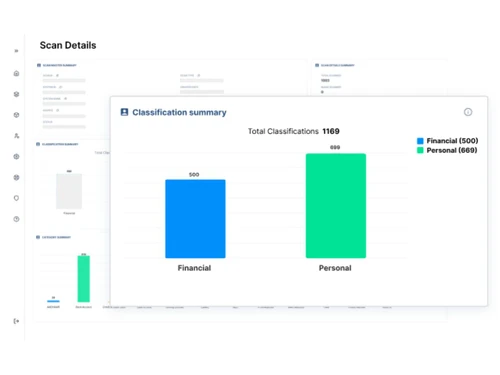Click the 'Personal' axis label
This screenshot has height=375, width=500.
coord(335,268)
